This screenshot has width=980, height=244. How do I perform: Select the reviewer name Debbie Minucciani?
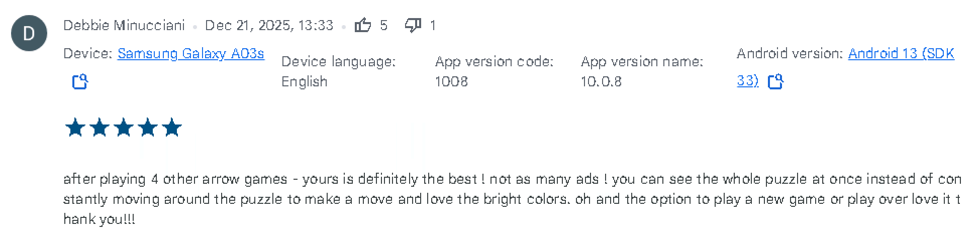(124, 25)
